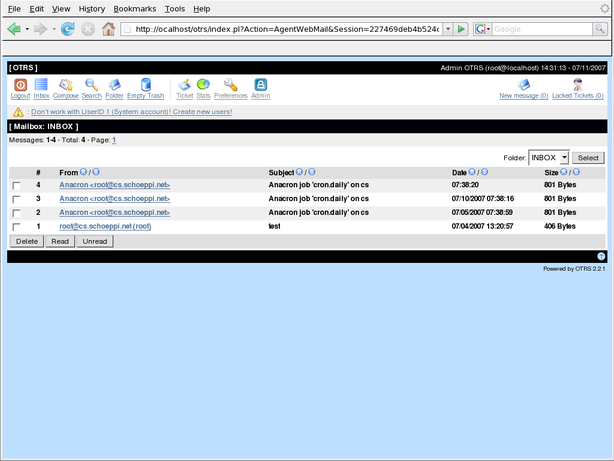Open the Admin lock icon
The width and height of the screenshot is (614, 461).
pyautogui.click(x=261, y=85)
